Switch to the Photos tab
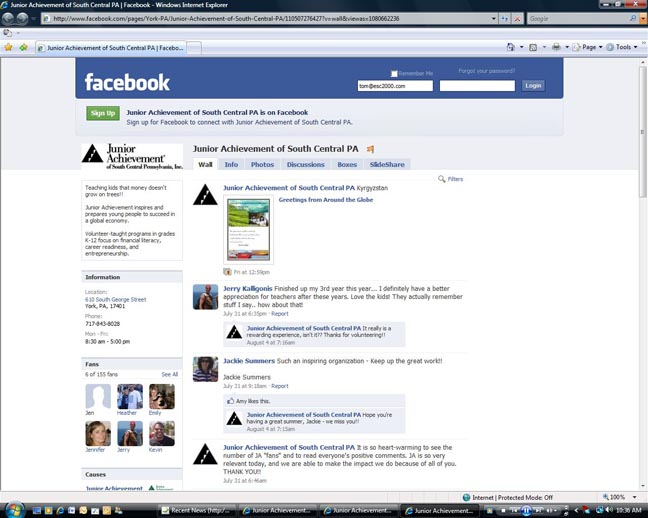 pos(262,165)
